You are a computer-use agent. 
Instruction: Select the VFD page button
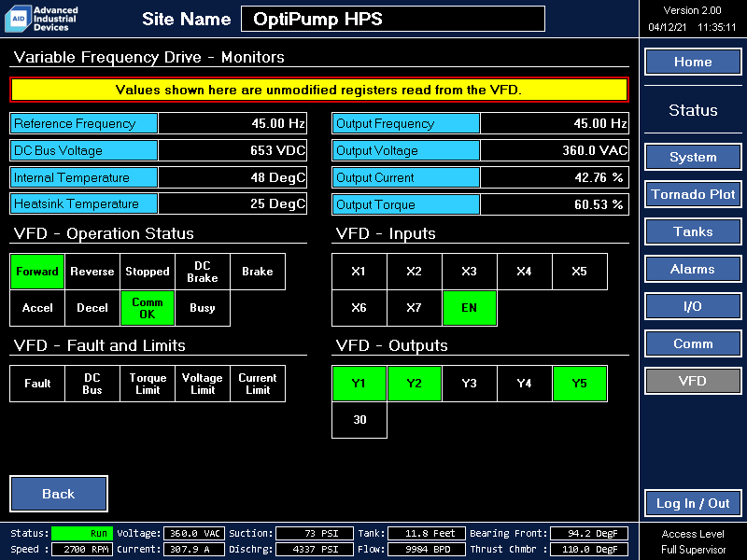[x=693, y=381]
